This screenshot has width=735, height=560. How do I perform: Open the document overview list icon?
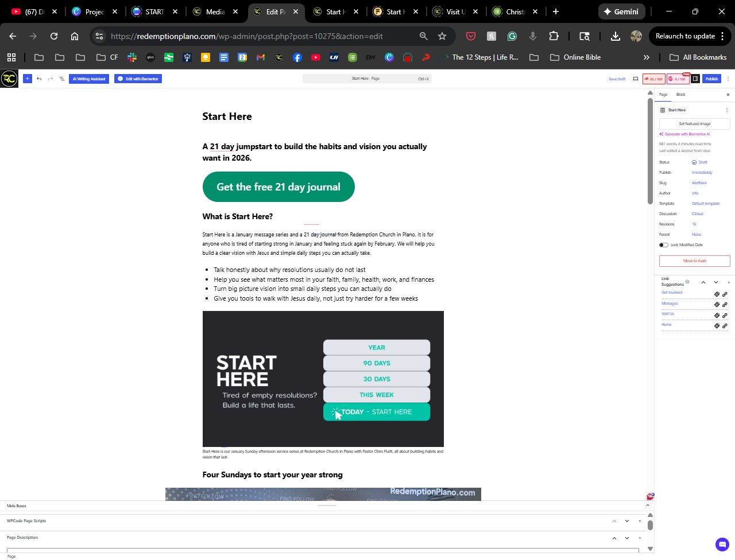click(x=62, y=79)
